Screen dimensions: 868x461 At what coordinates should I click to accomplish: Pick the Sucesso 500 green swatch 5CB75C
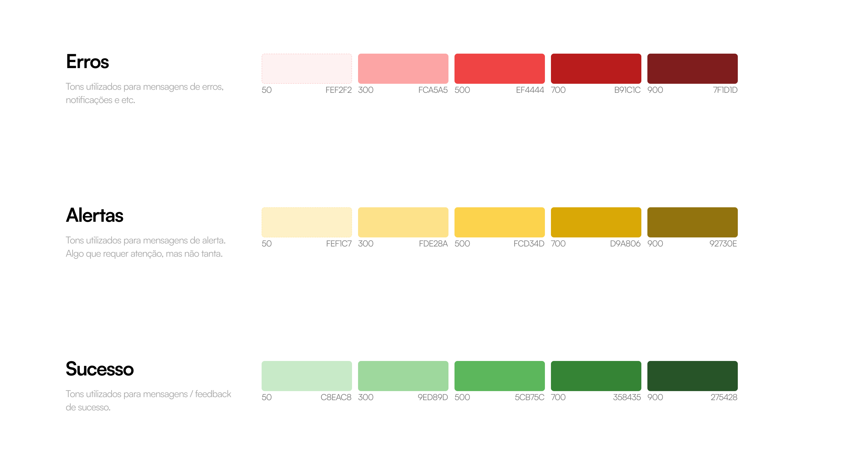[x=499, y=376]
